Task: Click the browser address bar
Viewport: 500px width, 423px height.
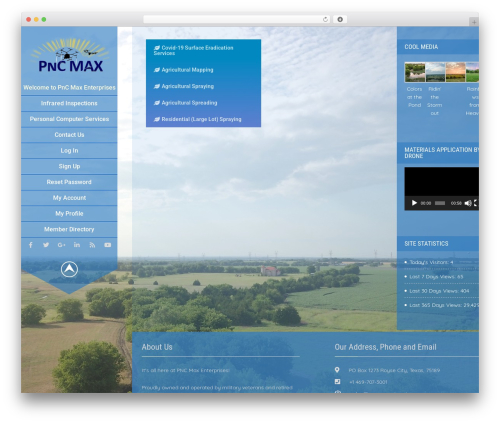Action: click(x=237, y=19)
